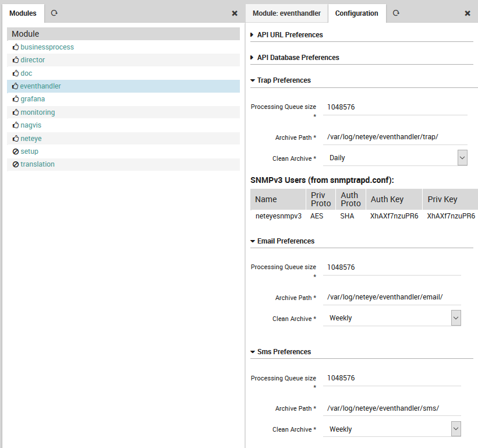Open the director module
The width and height of the screenshot is (478, 448).
pos(33,60)
